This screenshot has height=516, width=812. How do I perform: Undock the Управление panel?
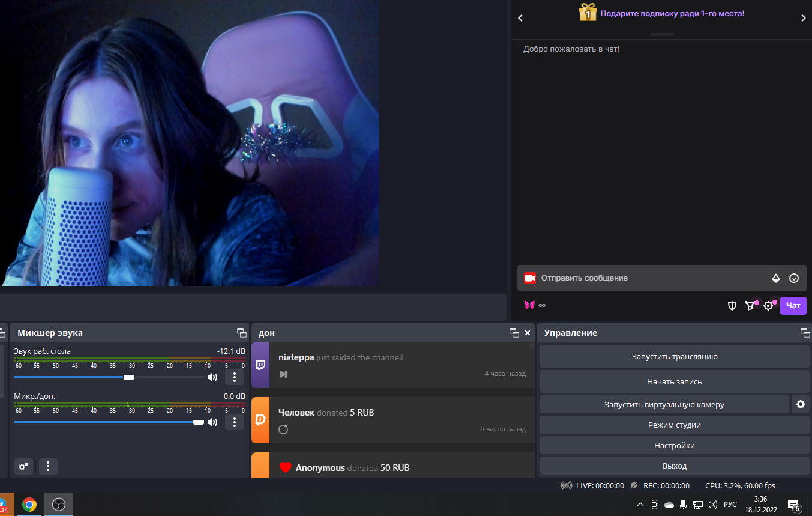pos(805,333)
